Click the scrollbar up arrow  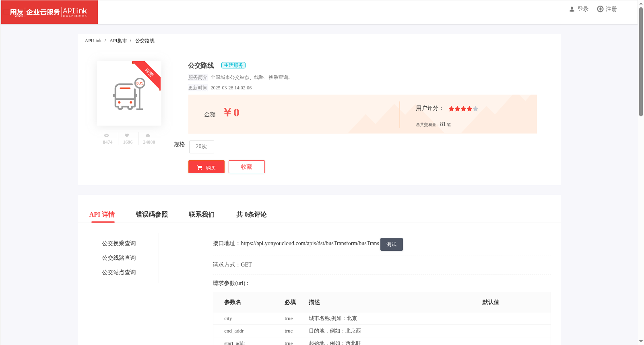click(641, 3)
